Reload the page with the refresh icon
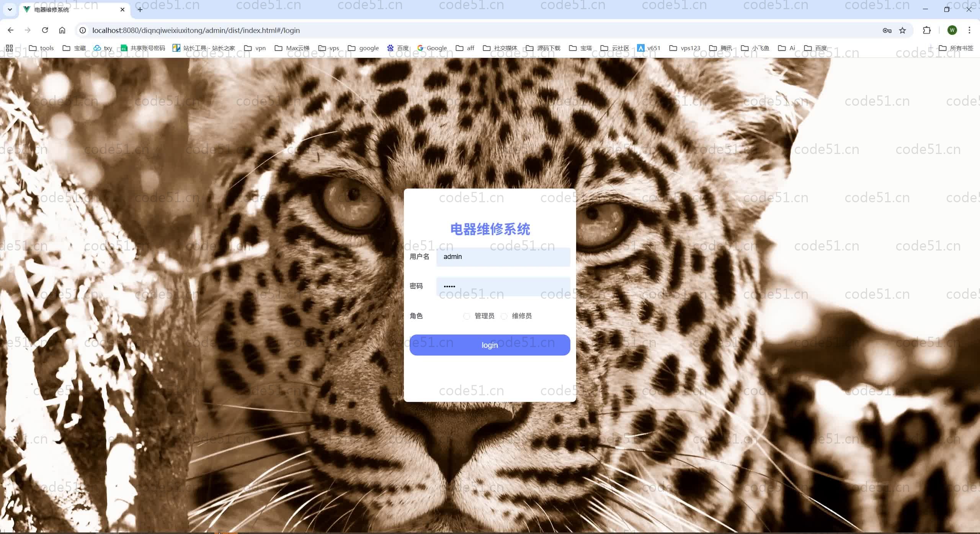 pyautogui.click(x=45, y=30)
